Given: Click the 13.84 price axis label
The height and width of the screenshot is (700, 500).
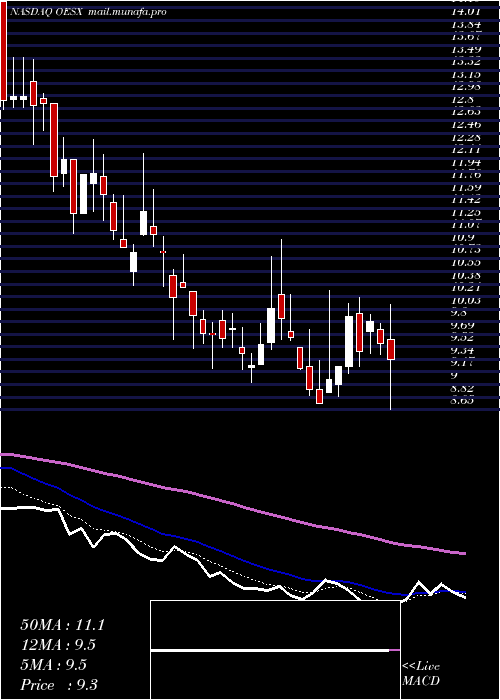Looking at the screenshot, I should (467, 25).
